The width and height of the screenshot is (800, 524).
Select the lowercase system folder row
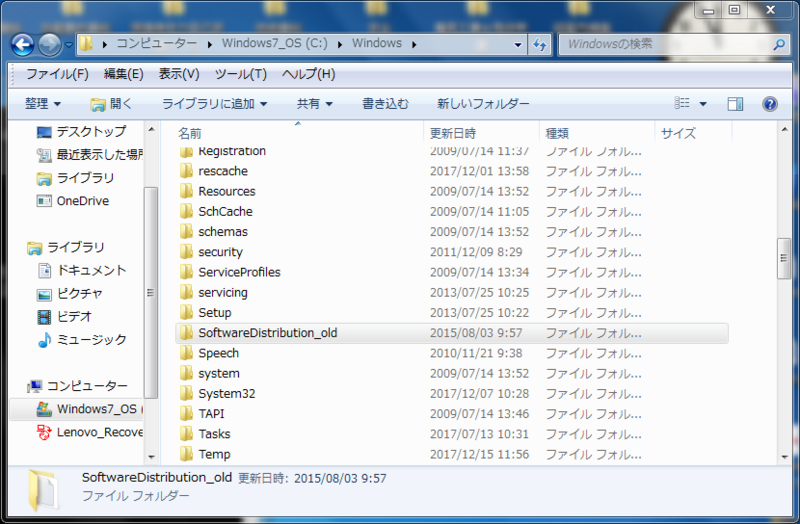[x=452, y=373]
